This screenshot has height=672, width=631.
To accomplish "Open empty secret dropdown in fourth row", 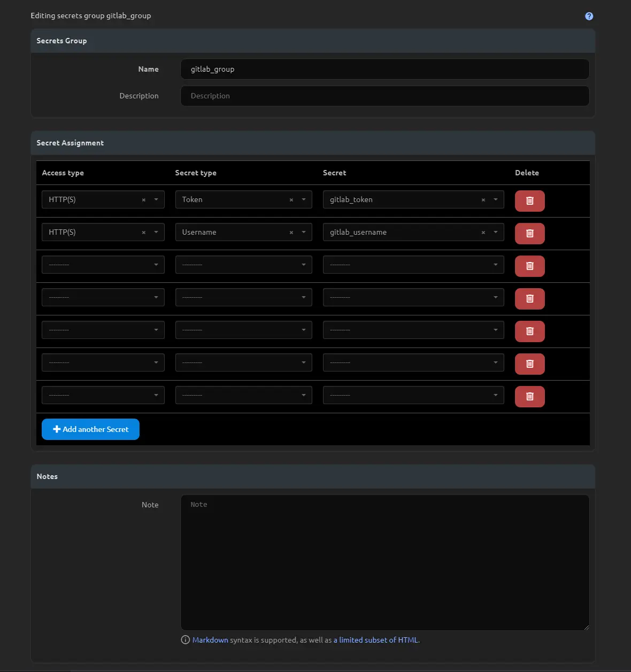I will click(x=413, y=297).
